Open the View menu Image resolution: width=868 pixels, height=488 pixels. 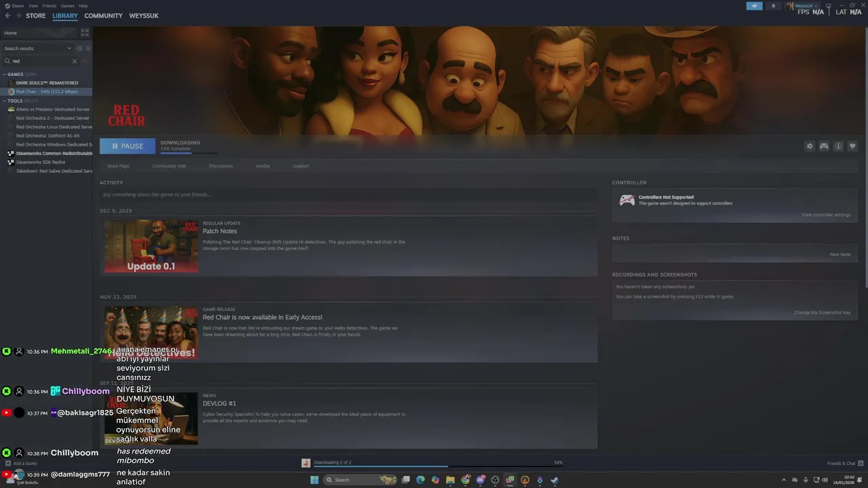[x=33, y=5]
